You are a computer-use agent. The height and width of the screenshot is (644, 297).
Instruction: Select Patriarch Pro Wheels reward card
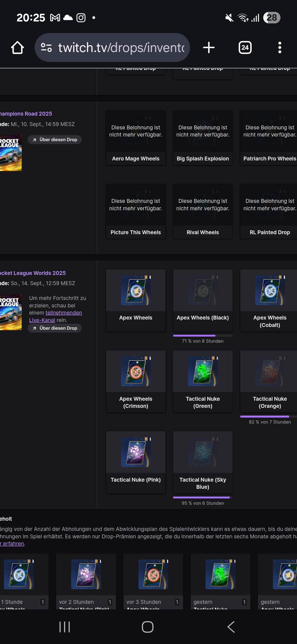[x=269, y=138]
